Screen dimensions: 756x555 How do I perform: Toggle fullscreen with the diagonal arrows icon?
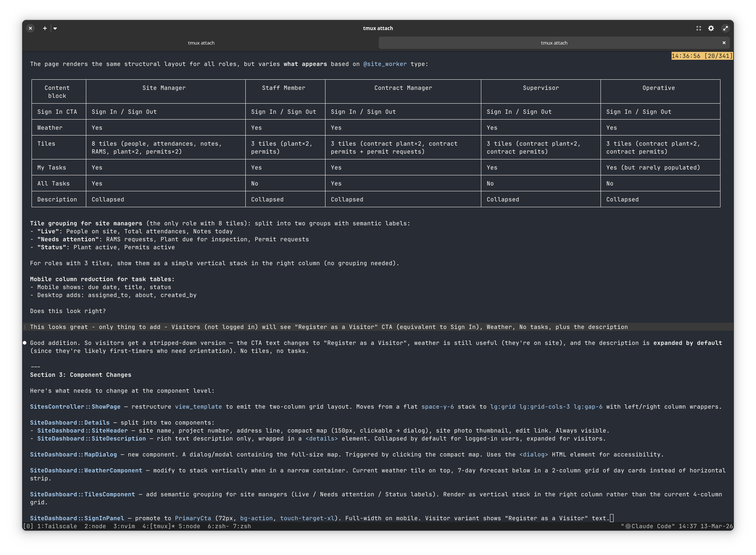tap(725, 28)
